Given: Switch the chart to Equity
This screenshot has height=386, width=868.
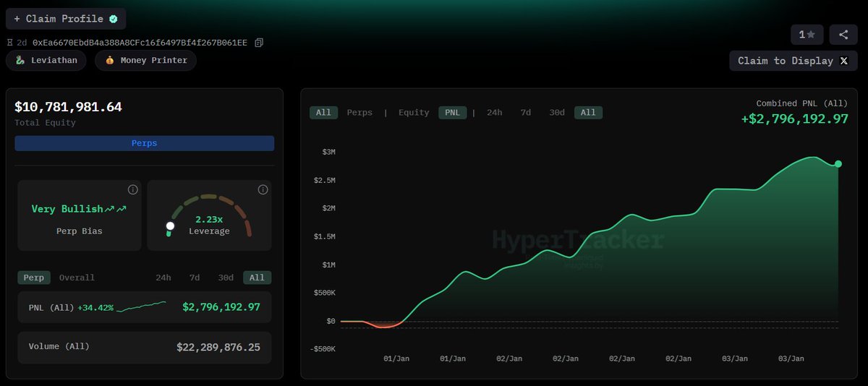Looking at the screenshot, I should click(x=414, y=113).
